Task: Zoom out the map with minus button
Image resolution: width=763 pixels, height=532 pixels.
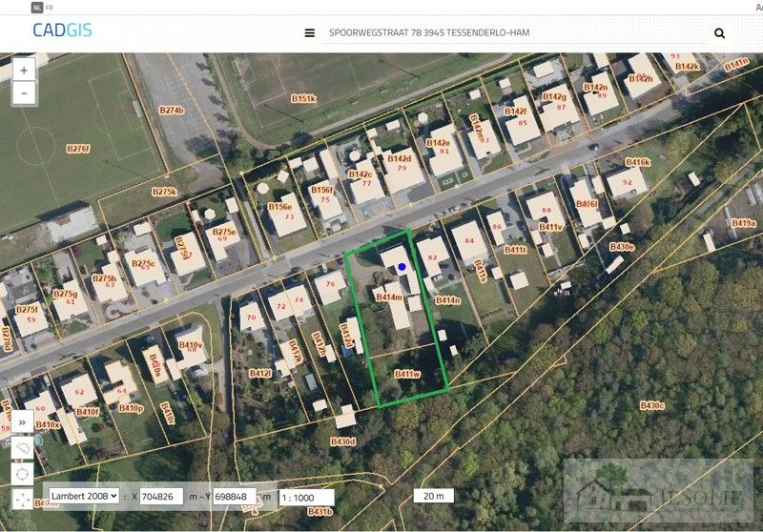Action: tap(24, 92)
